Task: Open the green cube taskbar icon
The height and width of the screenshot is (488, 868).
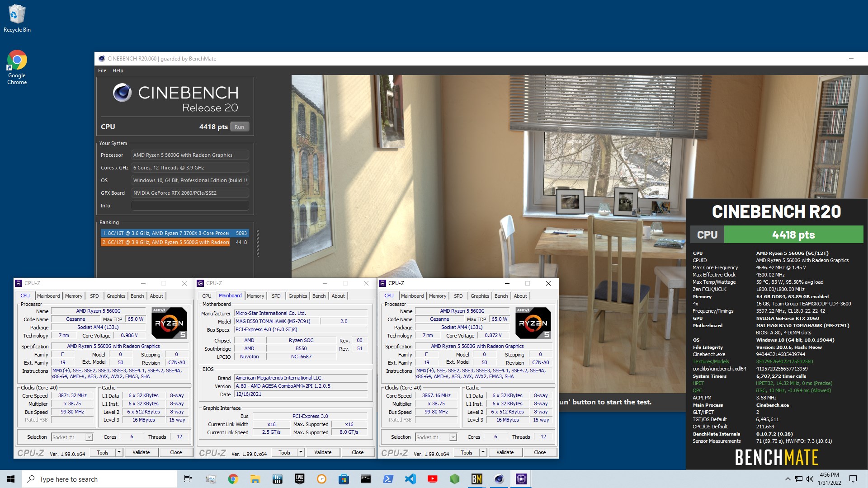Action: click(454, 479)
